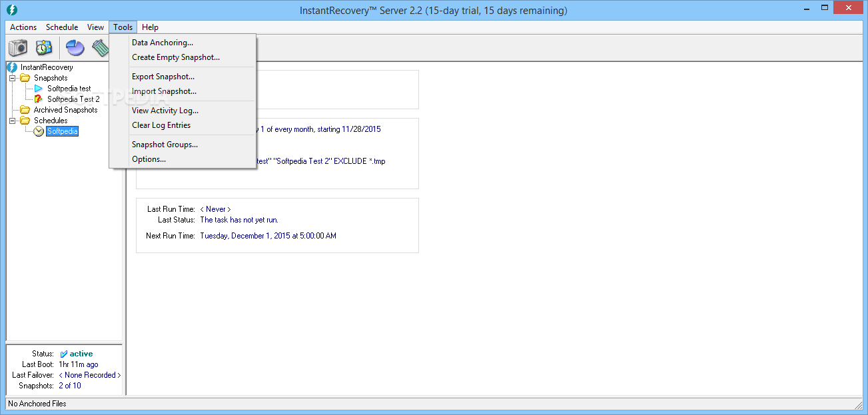Image resolution: width=868 pixels, height=415 pixels.
Task: Open the Actions menu
Action: [23, 27]
